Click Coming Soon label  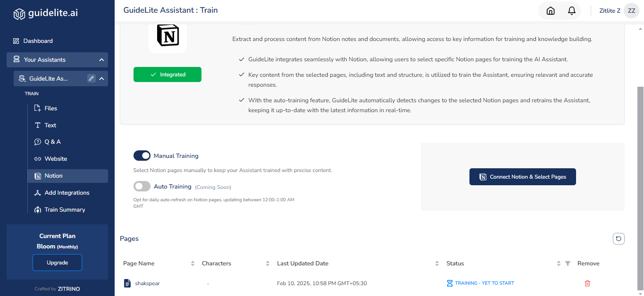(x=213, y=187)
